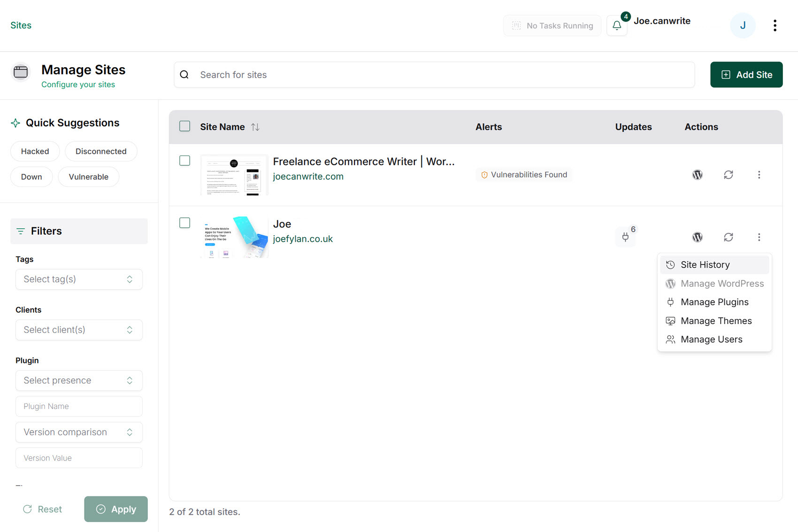Select the checkbox for the Joe site row
798x532 pixels.
[x=184, y=223]
